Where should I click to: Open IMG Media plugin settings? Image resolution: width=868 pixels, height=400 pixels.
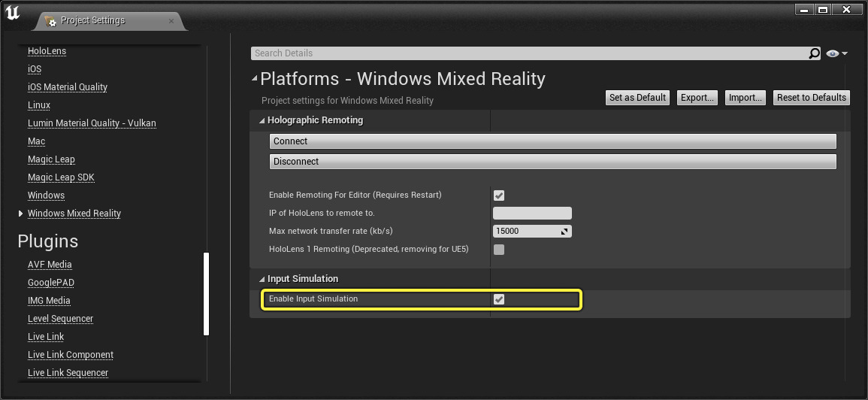50,301
